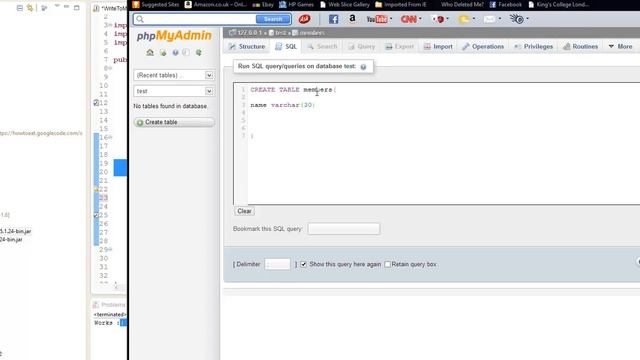The width and height of the screenshot is (640, 360).
Task: Click the Create table button
Action: 174,122
